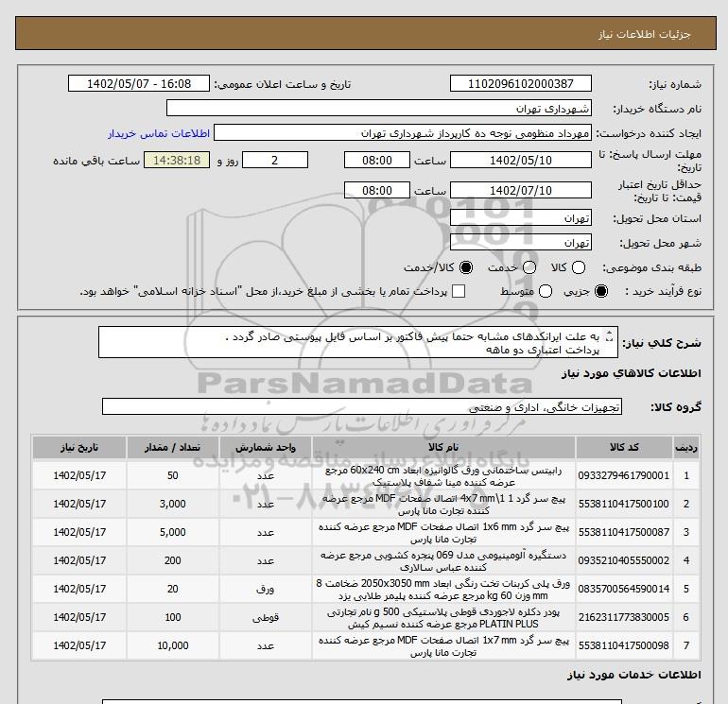Viewport: 728px width, 704px height.
Task: Click the remaining days field showing 2
Action: coord(275,160)
